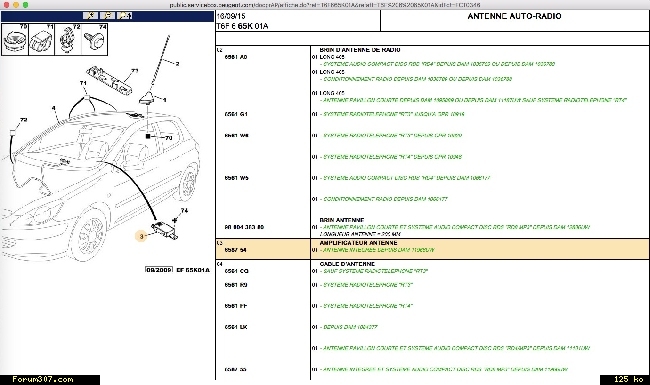Click the zoom-in magnifier icon in blue toolbar
650x385 pixels.
[x=90, y=16]
